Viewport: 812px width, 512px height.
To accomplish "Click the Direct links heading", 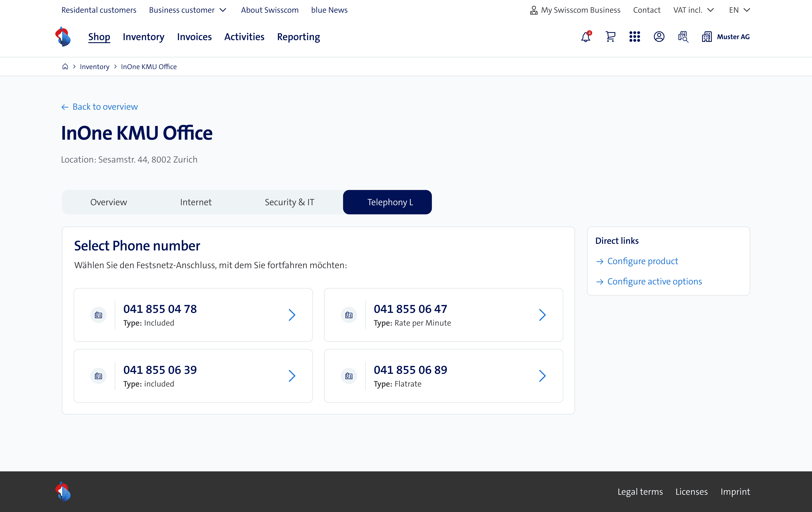I will (617, 241).
